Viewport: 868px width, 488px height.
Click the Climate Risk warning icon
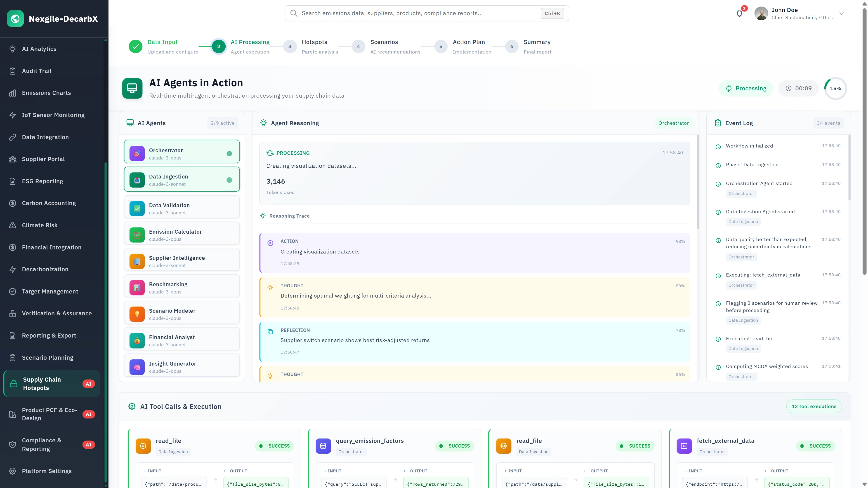point(12,225)
